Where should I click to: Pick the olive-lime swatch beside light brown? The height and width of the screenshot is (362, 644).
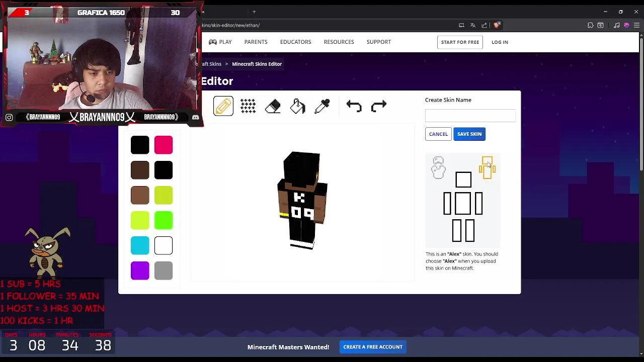tap(164, 195)
